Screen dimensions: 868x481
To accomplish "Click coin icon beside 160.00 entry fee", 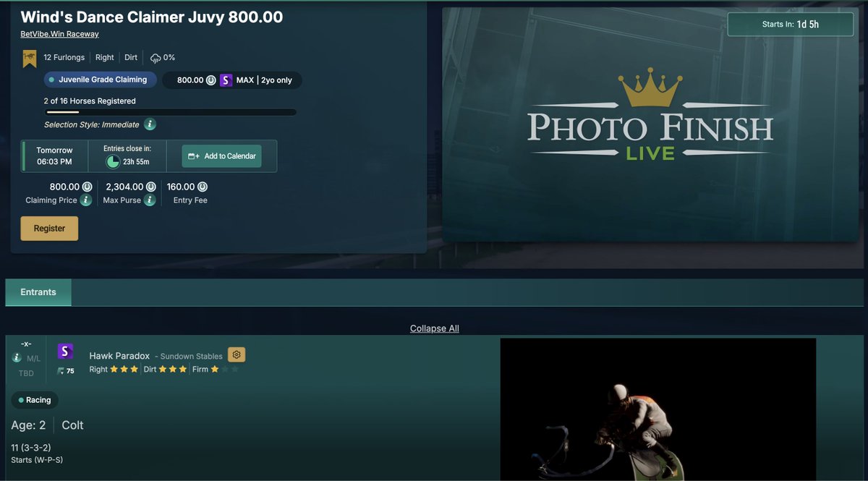I will pos(201,187).
